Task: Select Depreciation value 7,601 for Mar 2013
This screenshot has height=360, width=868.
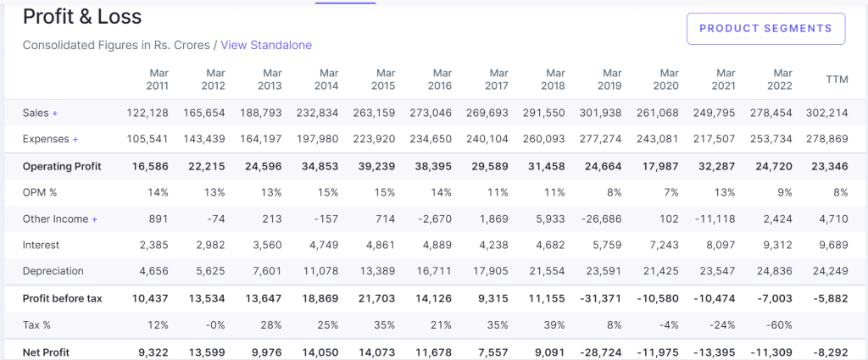Action: [x=267, y=271]
